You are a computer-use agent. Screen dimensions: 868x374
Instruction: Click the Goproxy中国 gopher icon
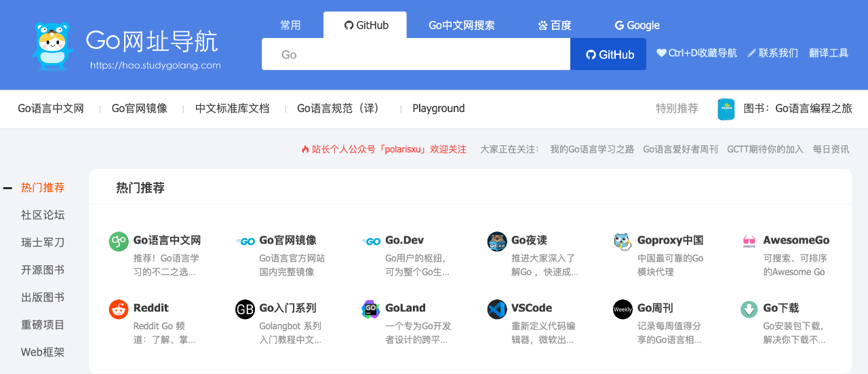pyautogui.click(x=623, y=241)
